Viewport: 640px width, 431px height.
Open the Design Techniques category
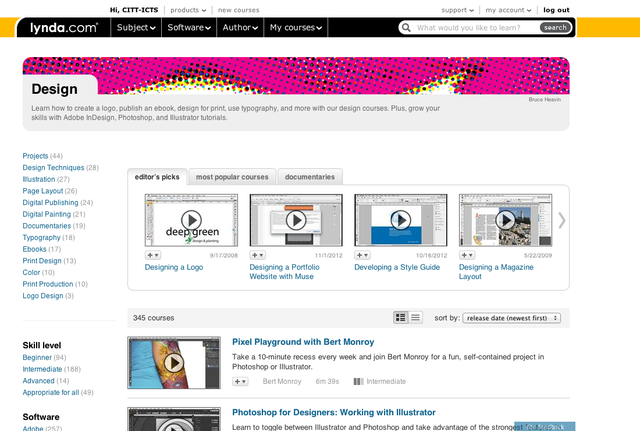click(x=53, y=168)
